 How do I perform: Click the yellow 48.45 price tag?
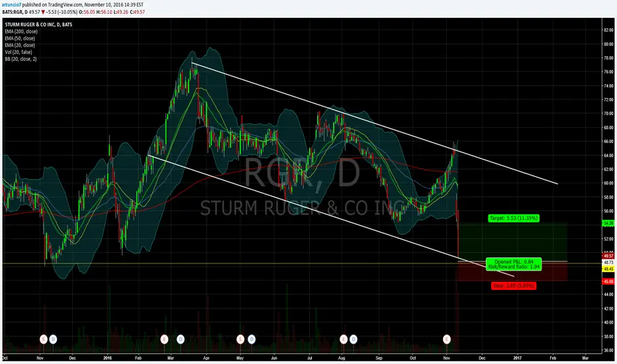[x=608, y=269]
